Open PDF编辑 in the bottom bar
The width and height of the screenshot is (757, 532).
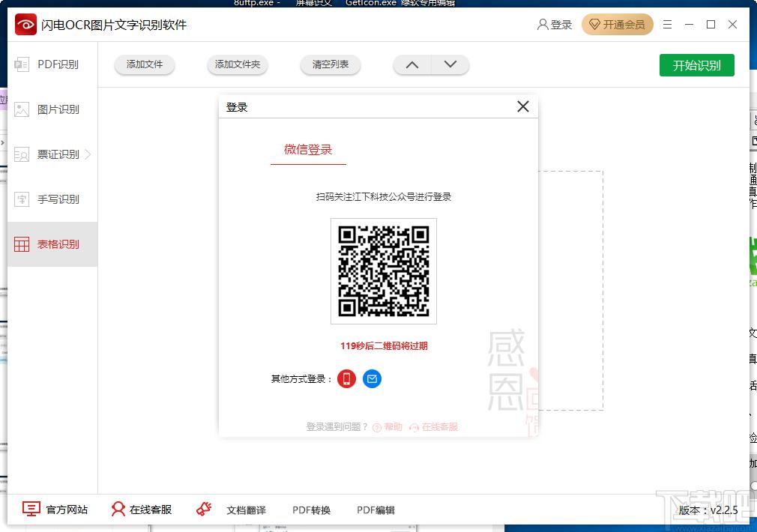pos(376,510)
